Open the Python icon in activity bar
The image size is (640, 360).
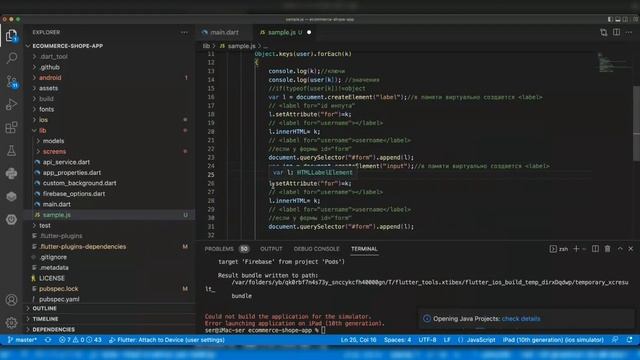coord(11,173)
